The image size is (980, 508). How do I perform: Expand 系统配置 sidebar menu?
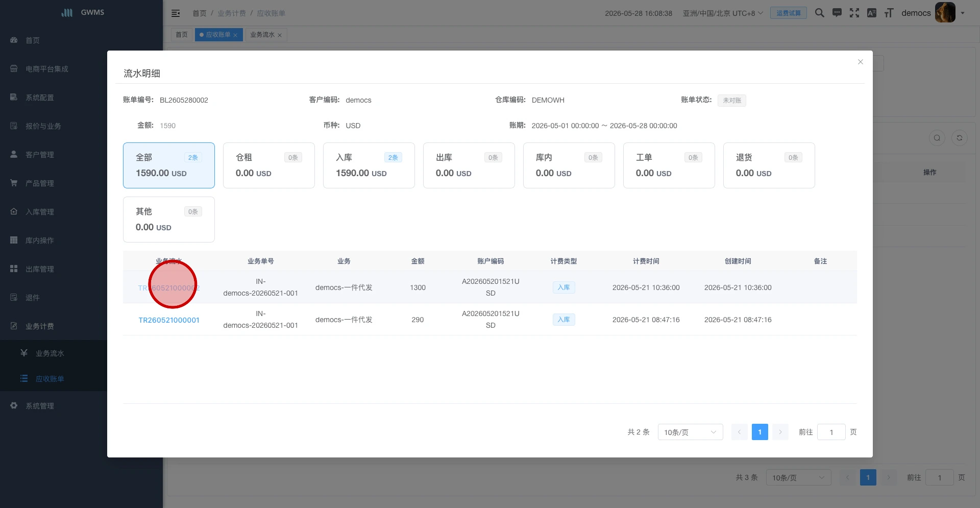(40, 98)
